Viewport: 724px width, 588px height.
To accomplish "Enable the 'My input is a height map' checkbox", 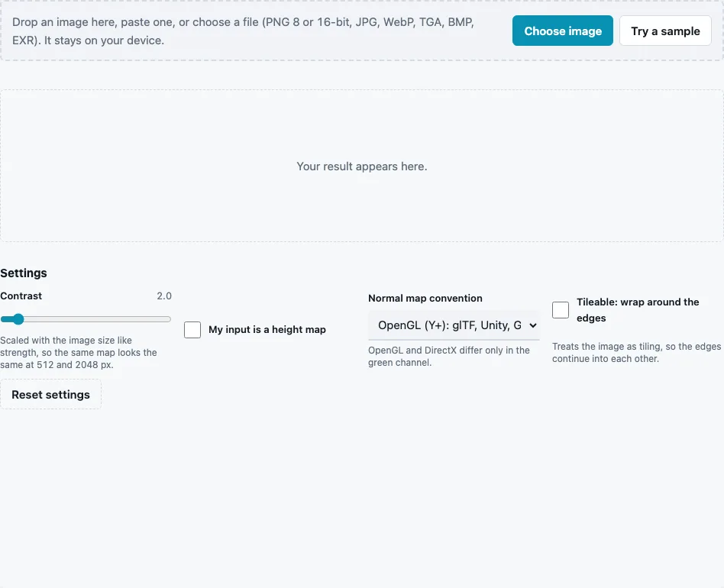I will tap(192, 330).
